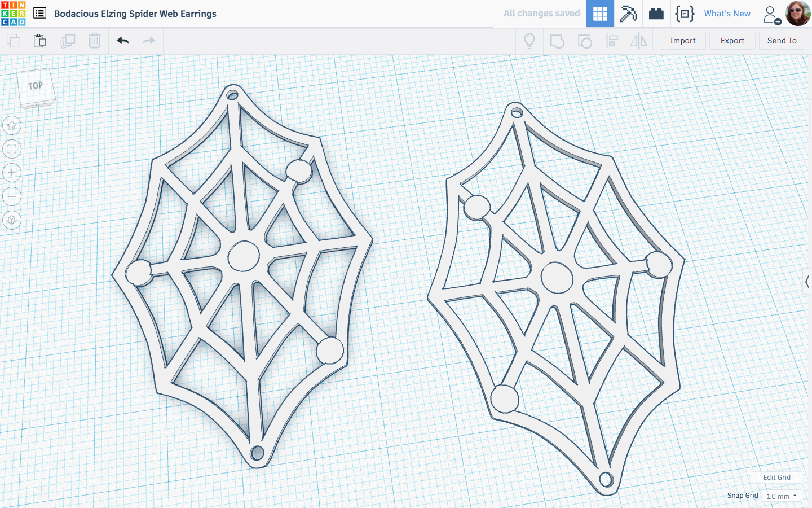Viewport: 812px width, 508px height.
Task: Open the Blocks pickaxe mode
Action: pos(628,14)
